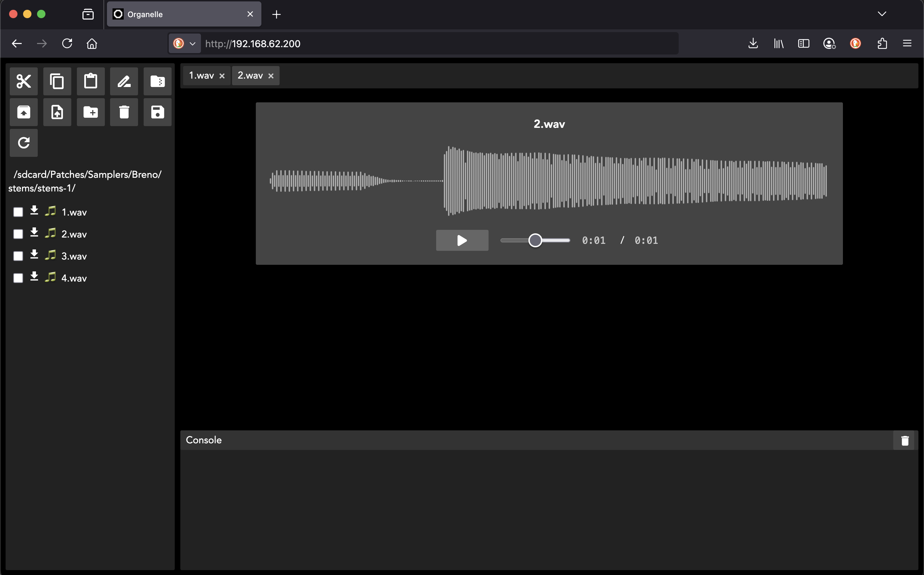
Task: Open 2.wav in the file list
Action: [74, 234]
